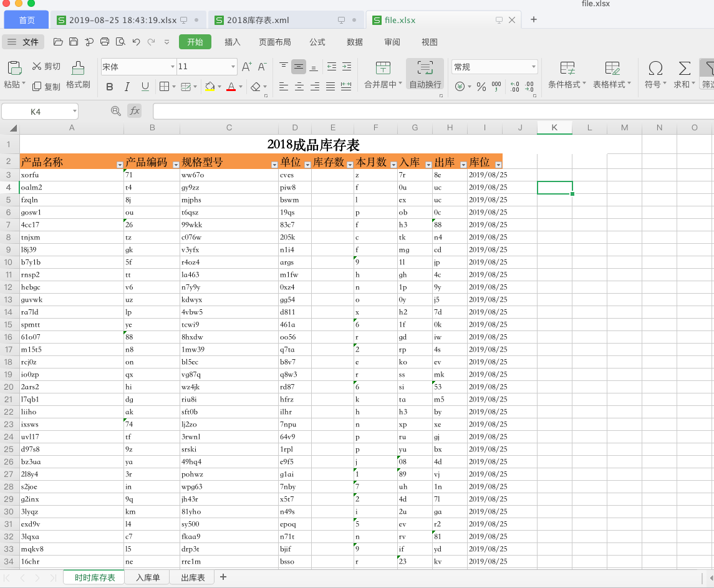Viewport: 714px width, 588px height.
Task: Open number format dropdown 常规
Action: coord(533,67)
